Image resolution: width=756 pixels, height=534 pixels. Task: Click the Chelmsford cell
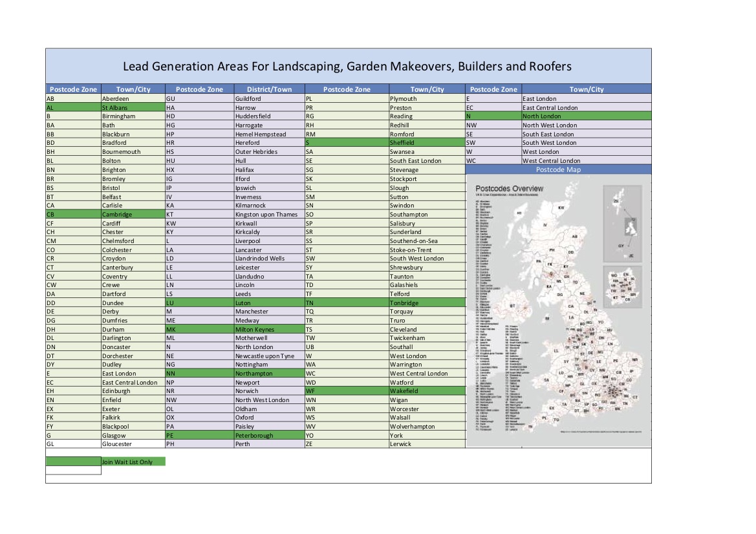[x=133, y=241]
